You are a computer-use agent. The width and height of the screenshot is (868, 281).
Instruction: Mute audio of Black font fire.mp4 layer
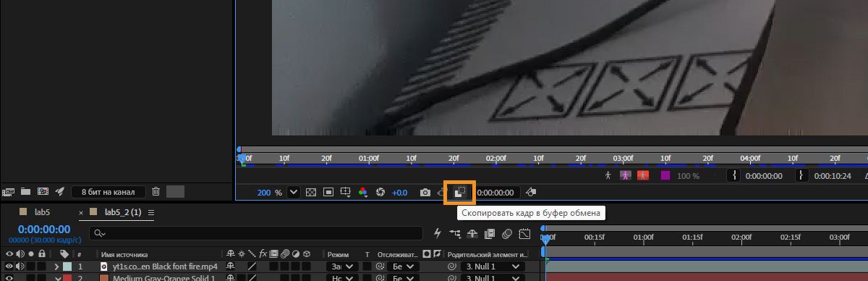20,267
